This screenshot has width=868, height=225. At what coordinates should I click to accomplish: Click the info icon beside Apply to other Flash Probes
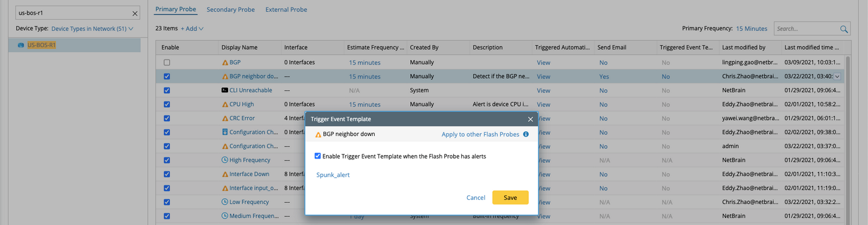pyautogui.click(x=526, y=134)
